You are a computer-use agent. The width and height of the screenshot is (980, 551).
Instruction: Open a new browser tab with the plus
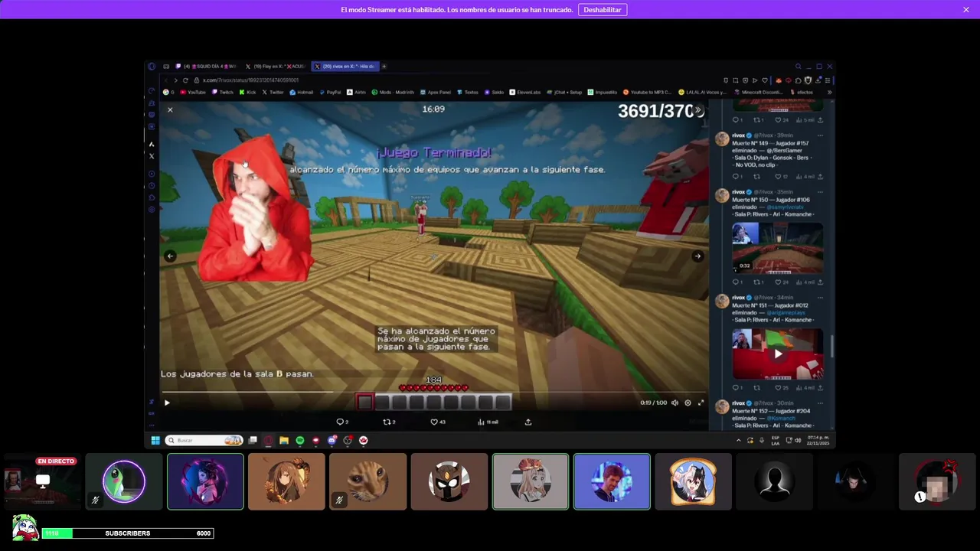[x=384, y=67]
